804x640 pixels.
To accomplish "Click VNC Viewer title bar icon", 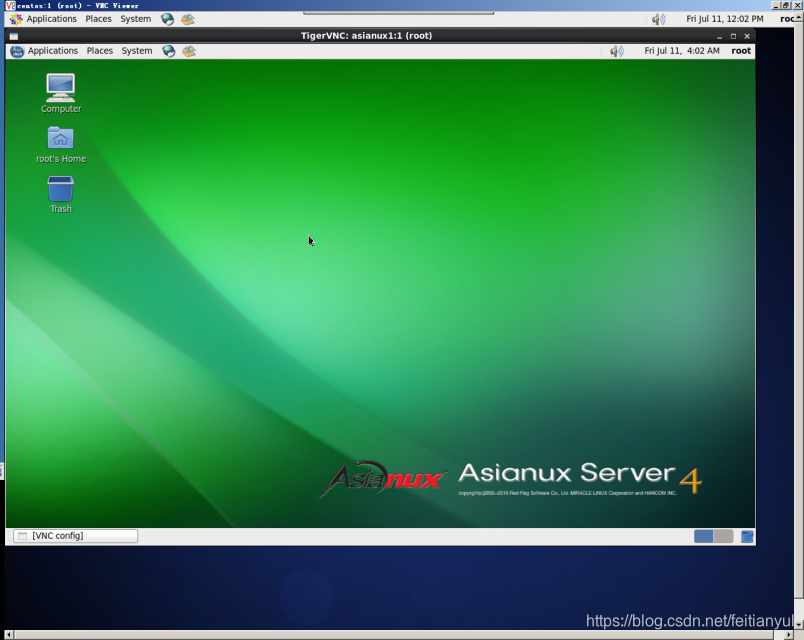I will (10, 5).
